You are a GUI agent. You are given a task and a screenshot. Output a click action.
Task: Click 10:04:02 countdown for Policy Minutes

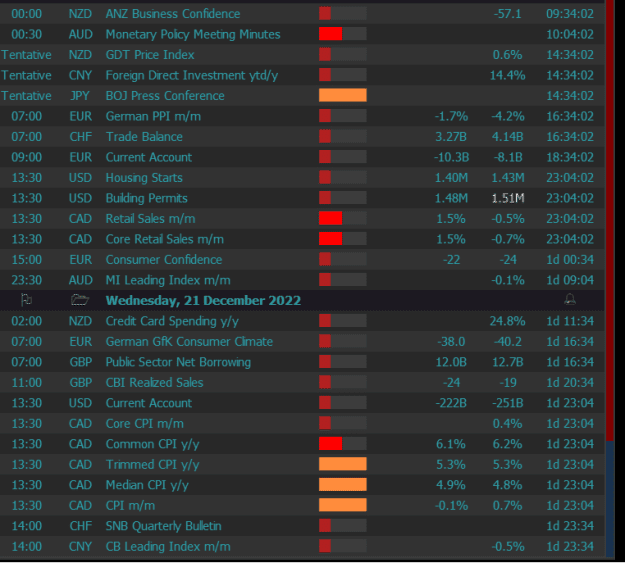point(570,34)
